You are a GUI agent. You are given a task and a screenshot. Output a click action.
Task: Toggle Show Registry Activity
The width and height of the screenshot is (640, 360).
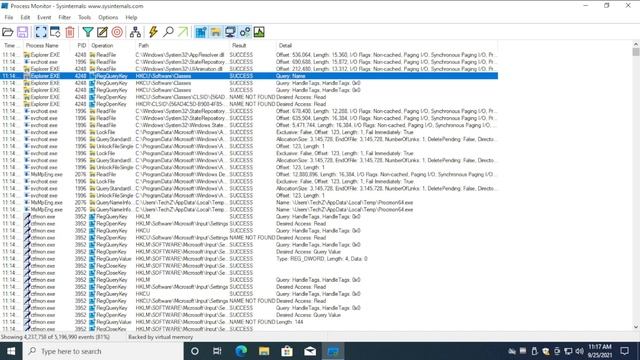[201, 32]
